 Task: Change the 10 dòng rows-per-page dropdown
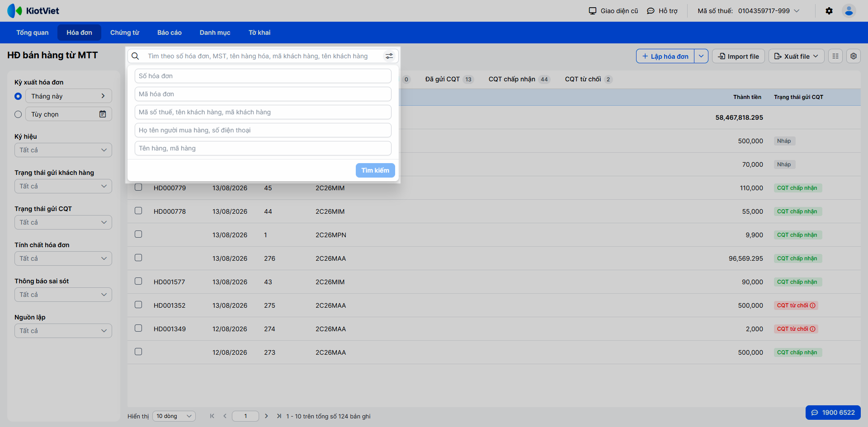click(174, 416)
